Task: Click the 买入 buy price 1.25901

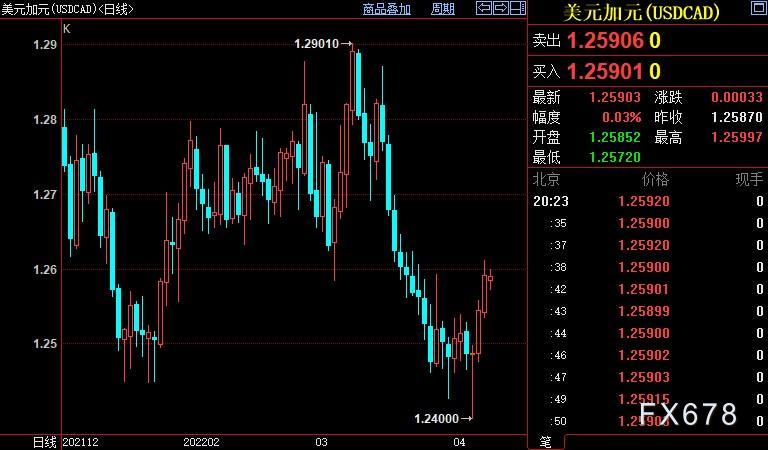Action: [x=604, y=72]
